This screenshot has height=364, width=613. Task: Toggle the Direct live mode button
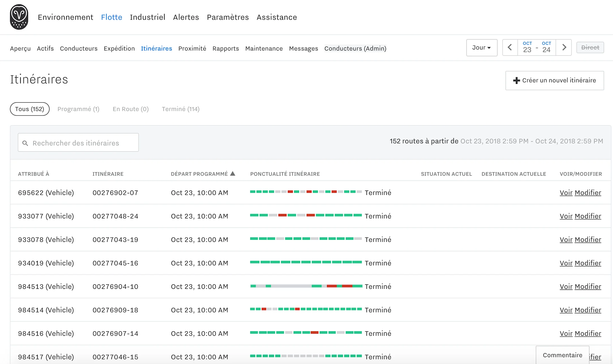tap(590, 48)
